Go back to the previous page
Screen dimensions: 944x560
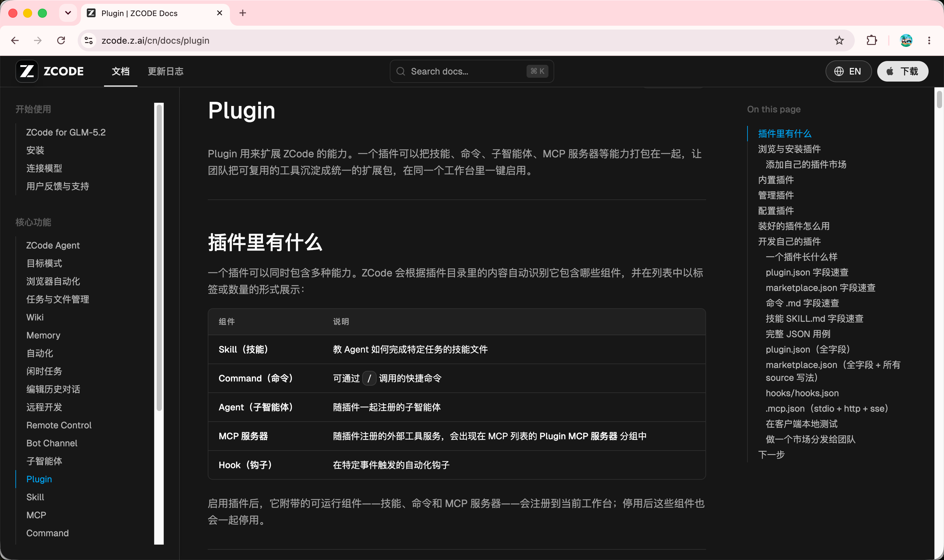pos(15,40)
